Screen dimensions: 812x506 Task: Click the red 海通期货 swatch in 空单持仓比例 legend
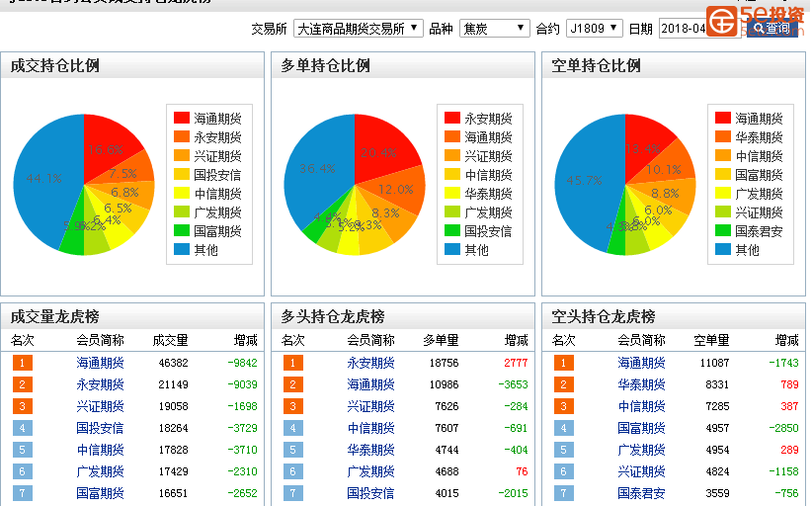tap(723, 118)
